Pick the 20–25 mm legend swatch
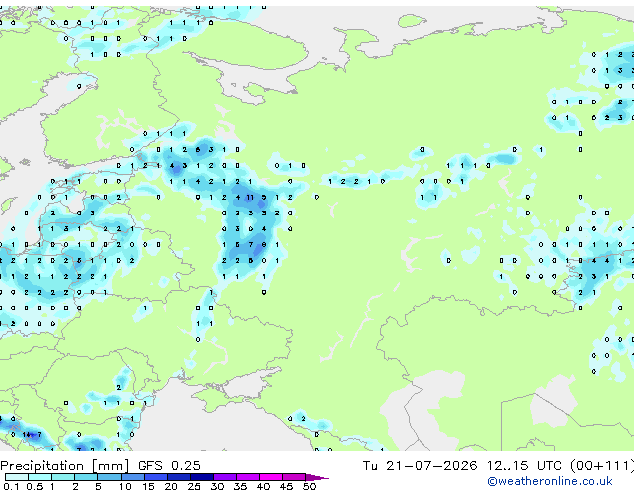The image size is (634, 490). click(179, 477)
